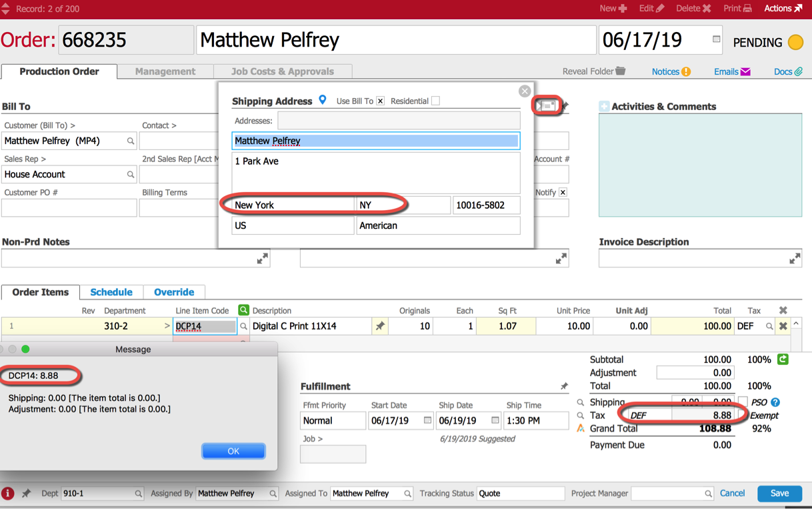This screenshot has height=509, width=812.
Task: Click magnifier icon next to DCP14 code
Action: click(x=243, y=326)
